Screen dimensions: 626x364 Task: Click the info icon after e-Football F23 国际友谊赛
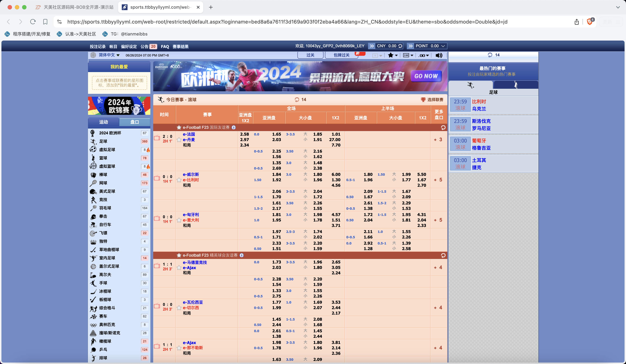233,127
